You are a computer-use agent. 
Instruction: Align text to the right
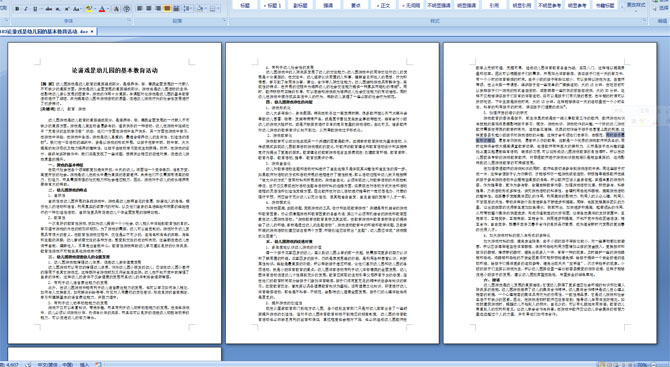(158, 9)
